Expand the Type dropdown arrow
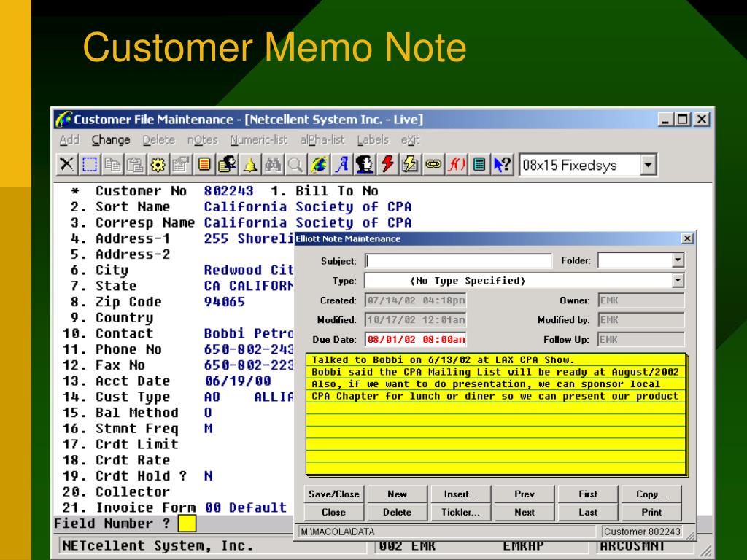The height and width of the screenshot is (560, 747). [678, 281]
